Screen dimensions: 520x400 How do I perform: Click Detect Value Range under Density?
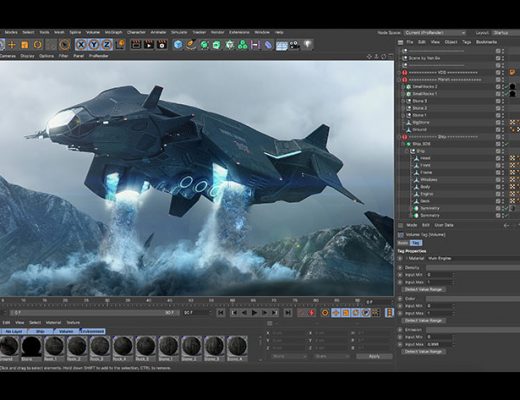click(424, 289)
